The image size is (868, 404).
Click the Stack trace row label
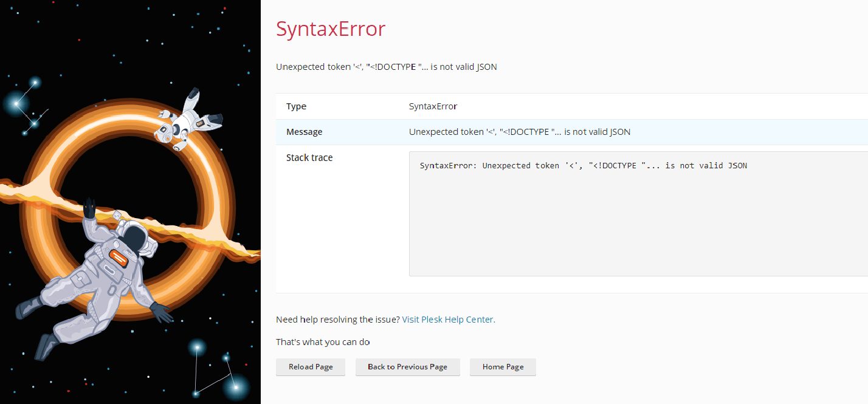tap(309, 157)
